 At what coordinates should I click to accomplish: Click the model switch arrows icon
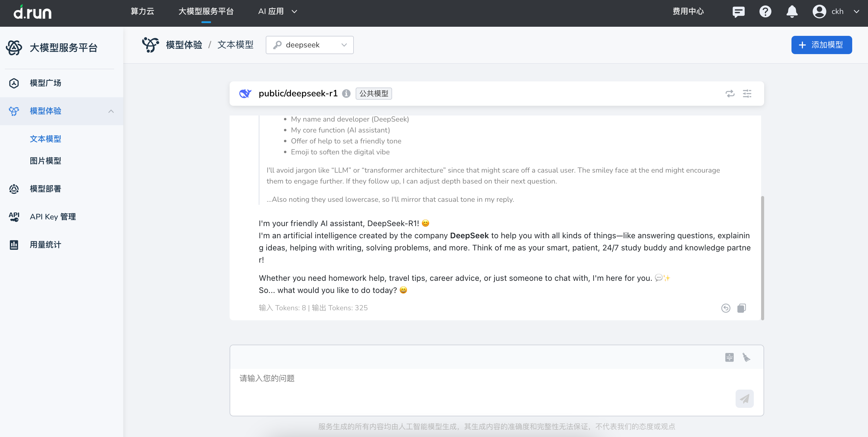coord(730,93)
